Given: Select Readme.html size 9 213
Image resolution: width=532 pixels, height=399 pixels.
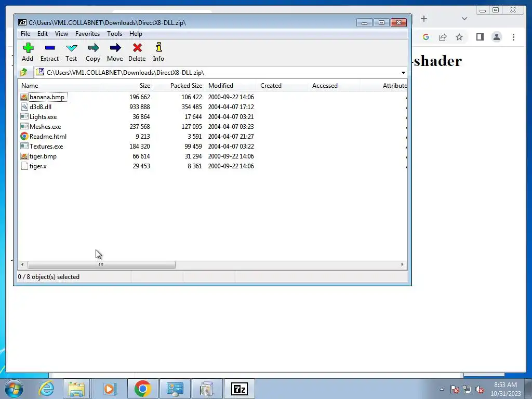Looking at the screenshot, I should tap(143, 137).
